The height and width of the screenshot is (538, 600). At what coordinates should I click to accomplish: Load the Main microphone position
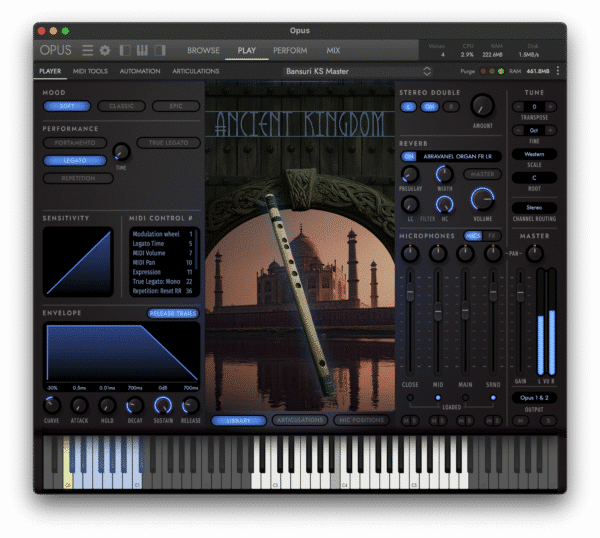[x=465, y=398]
